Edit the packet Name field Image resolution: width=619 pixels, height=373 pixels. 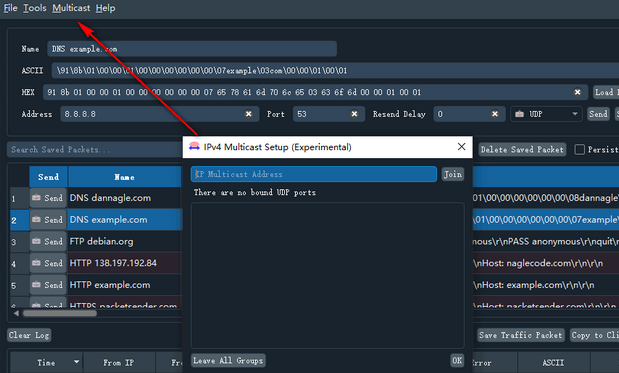pos(192,49)
